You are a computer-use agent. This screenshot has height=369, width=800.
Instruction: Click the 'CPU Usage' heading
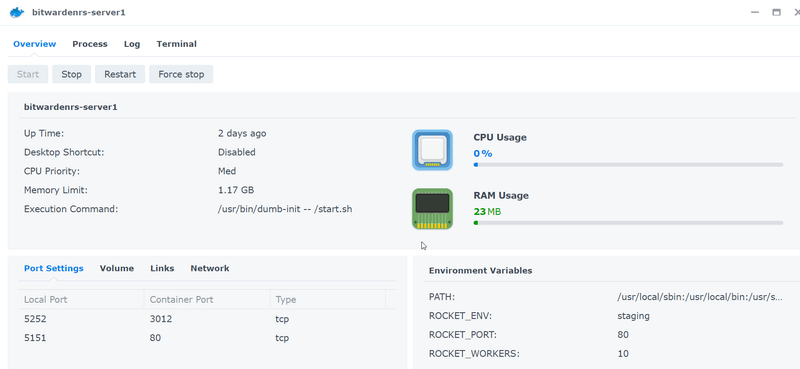click(x=500, y=137)
